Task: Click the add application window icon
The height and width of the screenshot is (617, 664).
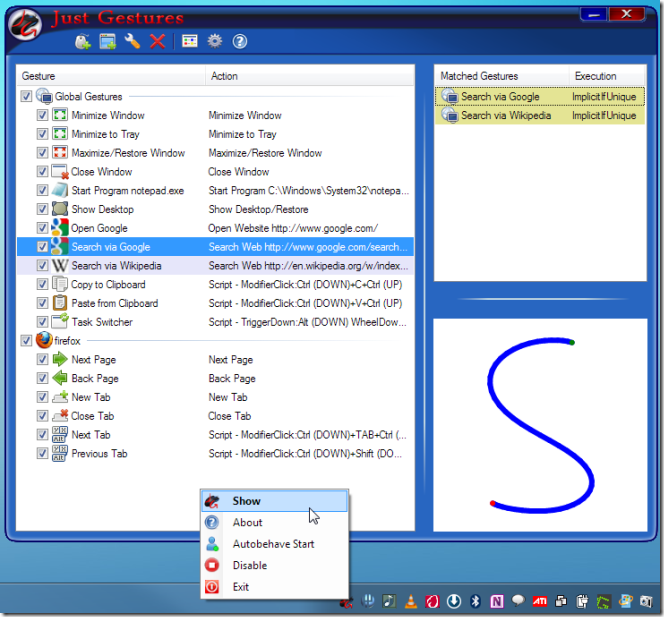Action: 107,41
